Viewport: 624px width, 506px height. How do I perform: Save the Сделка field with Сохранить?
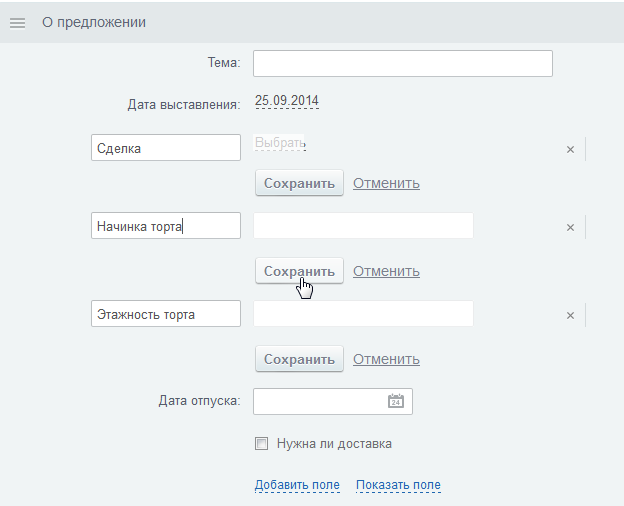(299, 183)
